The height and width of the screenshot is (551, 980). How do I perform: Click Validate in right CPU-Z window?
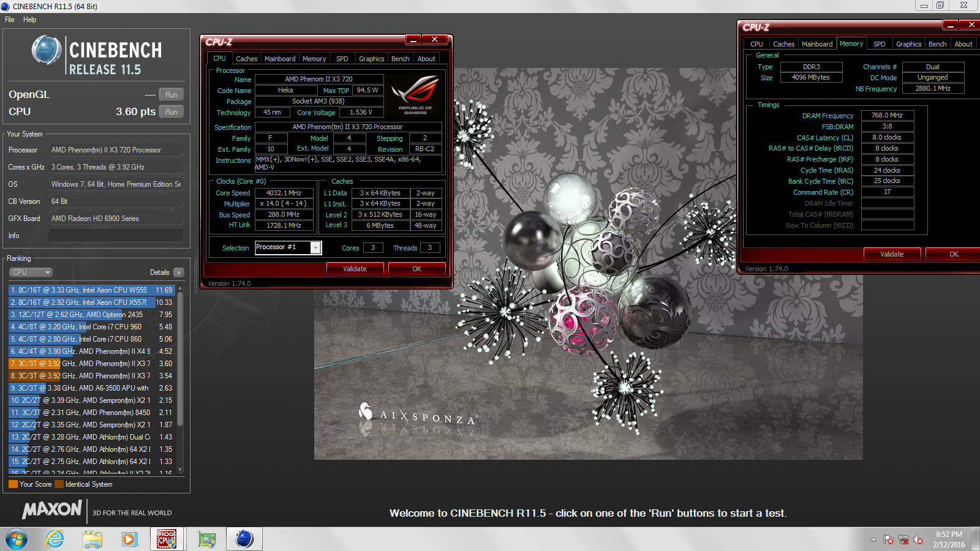coord(892,254)
